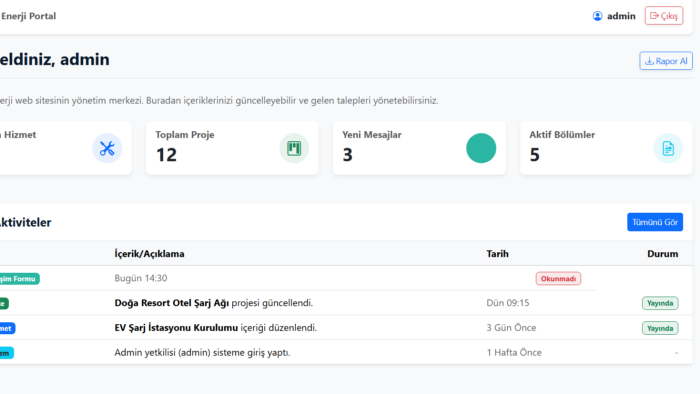Click the 'Yeni Mesajlar' card label
The height and width of the screenshot is (394, 700).
(372, 135)
